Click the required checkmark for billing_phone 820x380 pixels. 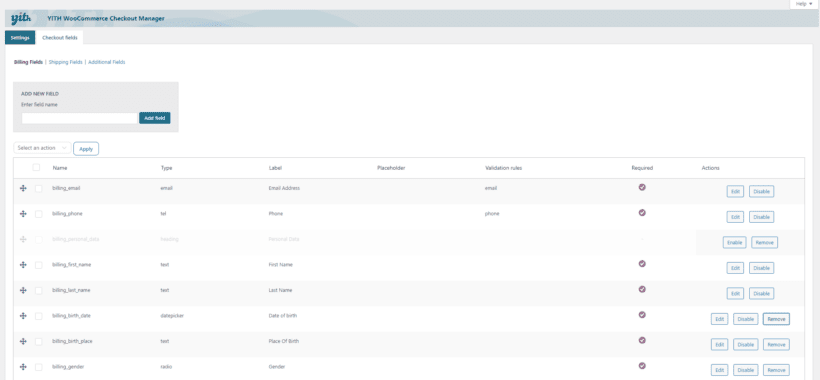642,212
